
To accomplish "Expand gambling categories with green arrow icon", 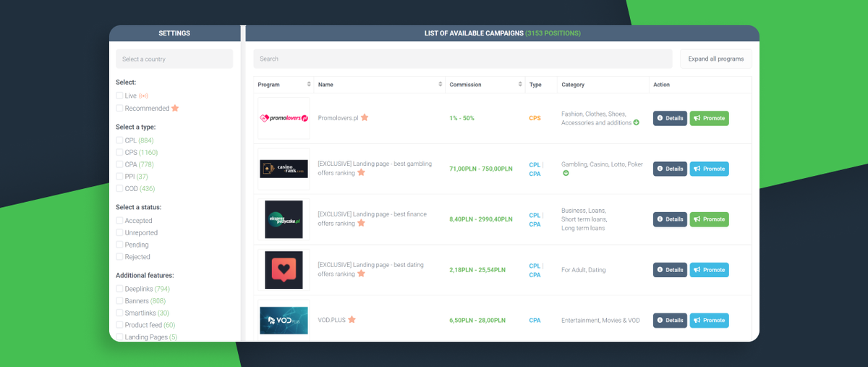I will [566, 173].
